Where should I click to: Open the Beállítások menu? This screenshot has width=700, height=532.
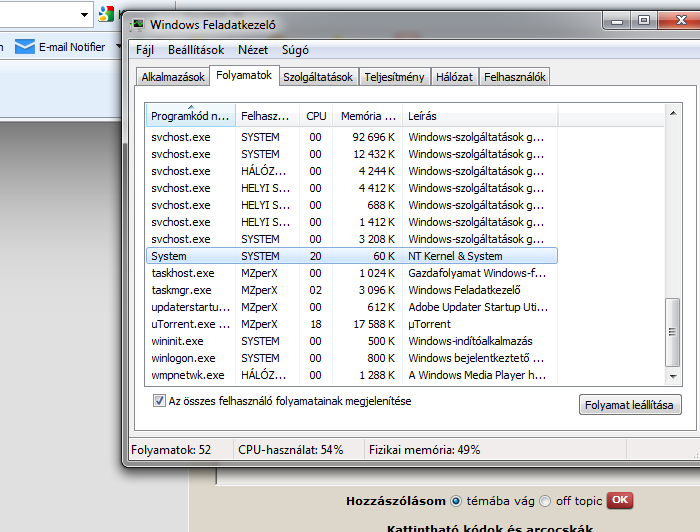pos(196,50)
